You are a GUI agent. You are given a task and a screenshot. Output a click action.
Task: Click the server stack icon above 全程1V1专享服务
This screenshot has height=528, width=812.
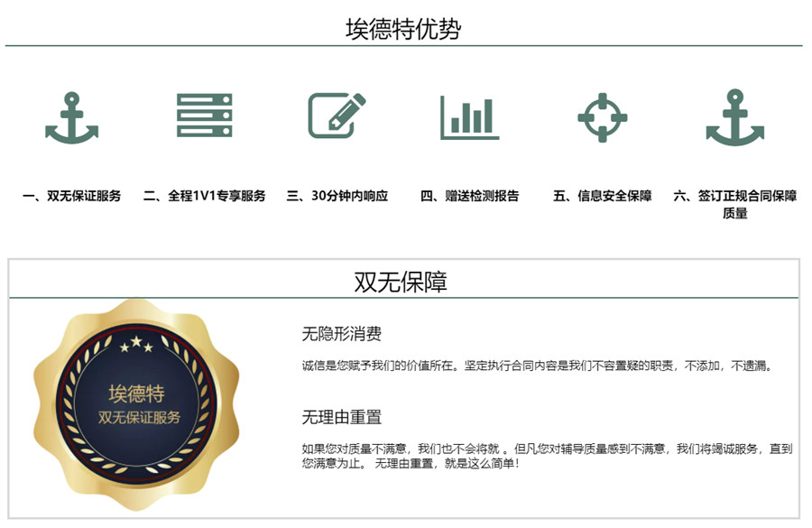tap(204, 115)
